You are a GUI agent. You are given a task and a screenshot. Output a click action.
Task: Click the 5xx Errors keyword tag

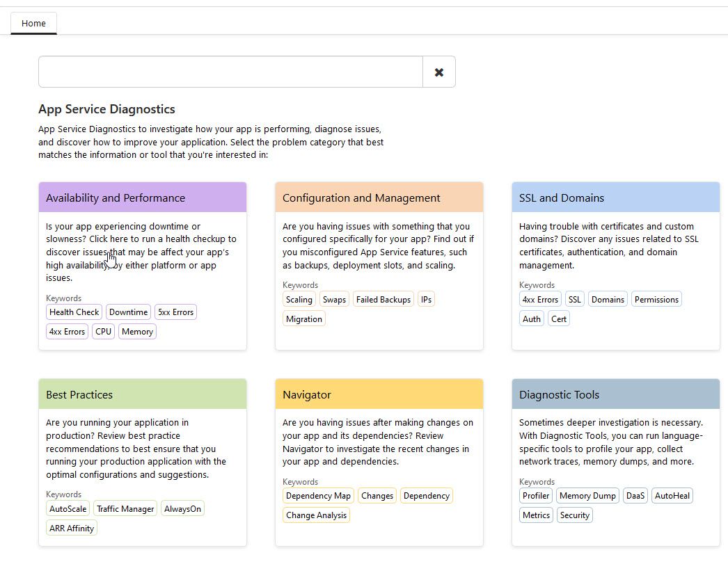tap(175, 312)
